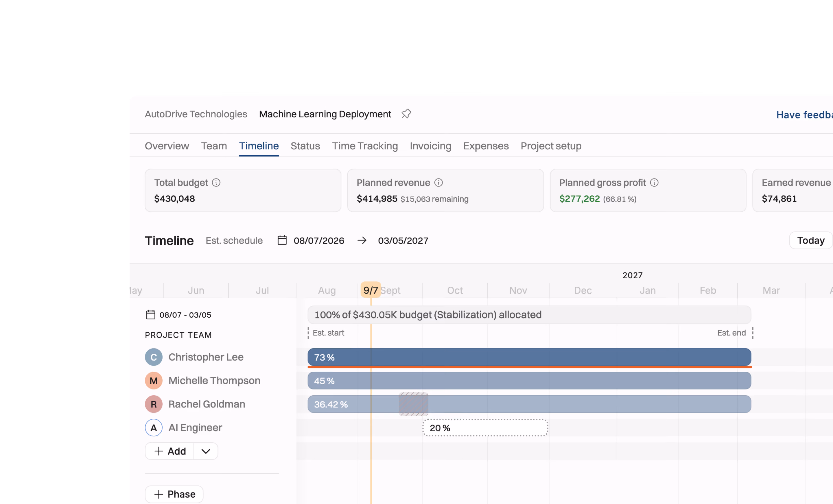Image resolution: width=833 pixels, height=504 pixels.
Task: Open the Have feedback link
Action: point(805,115)
